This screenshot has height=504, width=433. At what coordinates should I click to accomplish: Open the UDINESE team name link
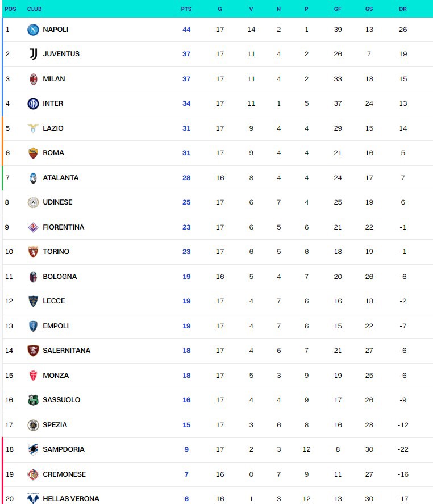(57, 202)
